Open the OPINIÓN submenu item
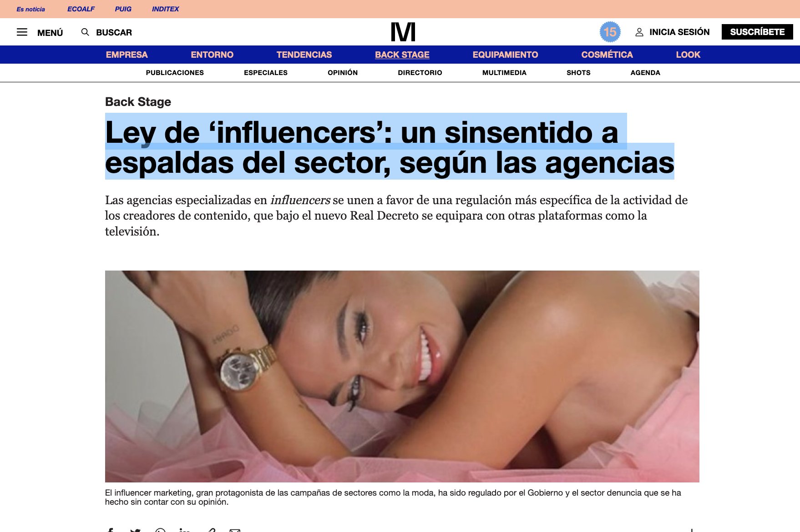Viewport: 800px width, 532px height. tap(343, 73)
